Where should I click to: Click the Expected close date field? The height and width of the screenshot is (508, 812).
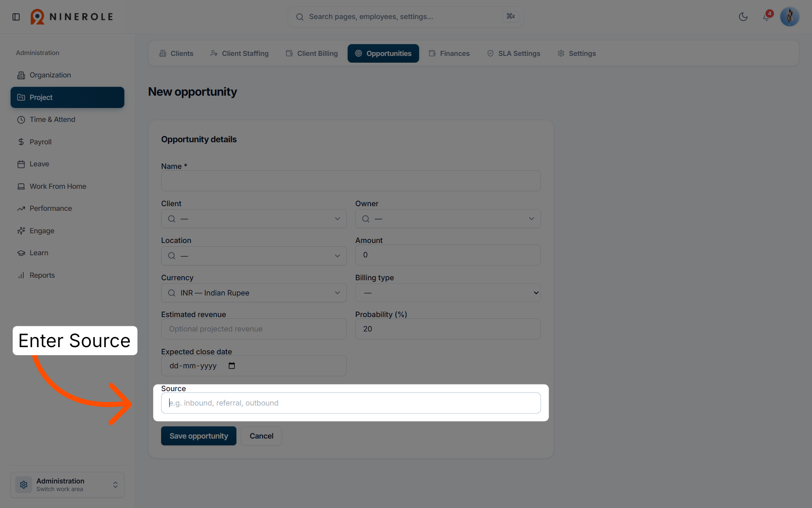pyautogui.click(x=254, y=366)
